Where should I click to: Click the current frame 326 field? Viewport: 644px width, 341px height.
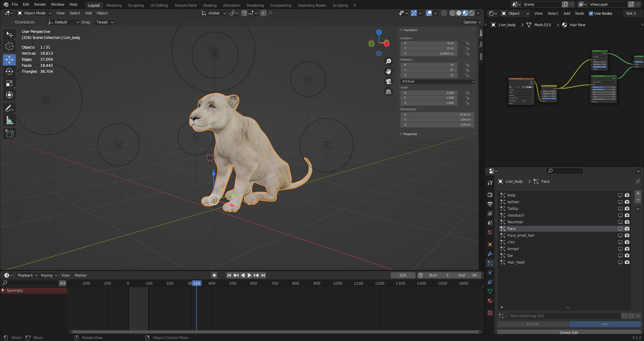[402, 275]
